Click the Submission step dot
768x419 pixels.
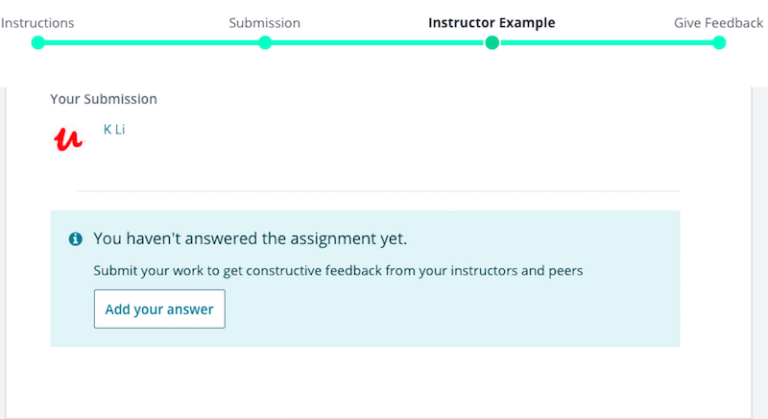pos(265,43)
